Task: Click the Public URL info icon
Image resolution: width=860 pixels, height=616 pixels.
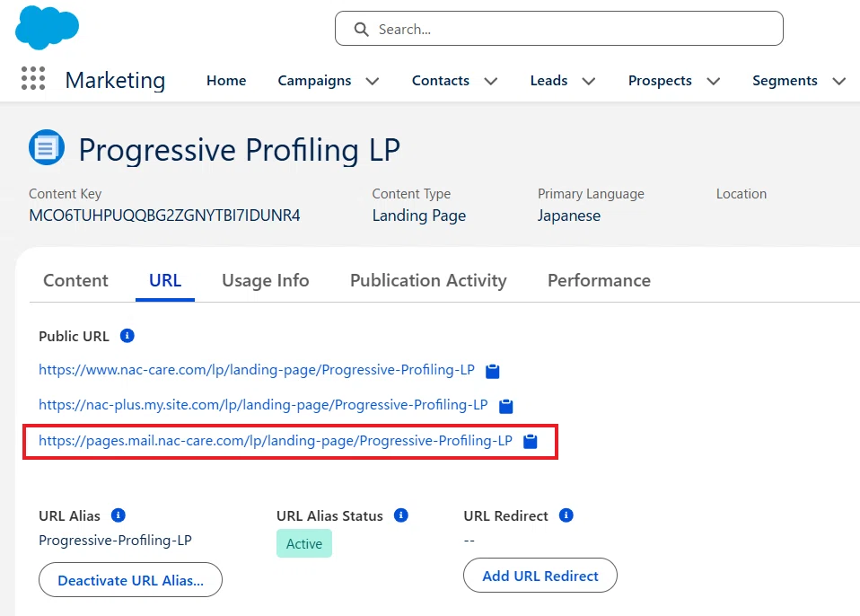Action: [x=127, y=336]
